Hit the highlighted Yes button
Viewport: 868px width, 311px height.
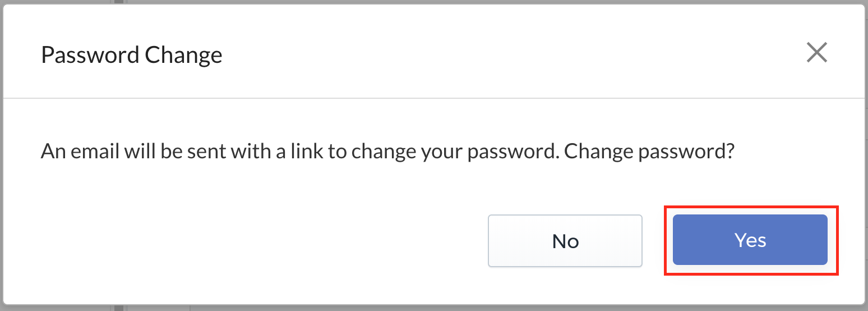[750, 240]
